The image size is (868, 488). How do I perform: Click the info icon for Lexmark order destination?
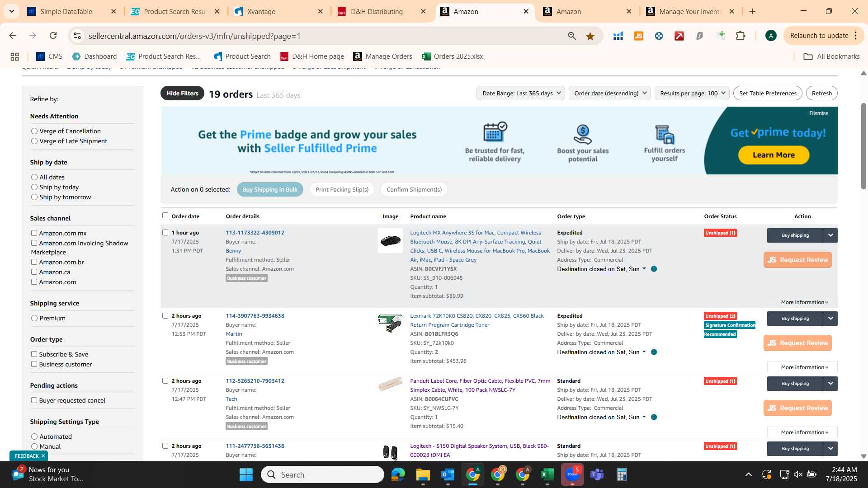point(654,352)
